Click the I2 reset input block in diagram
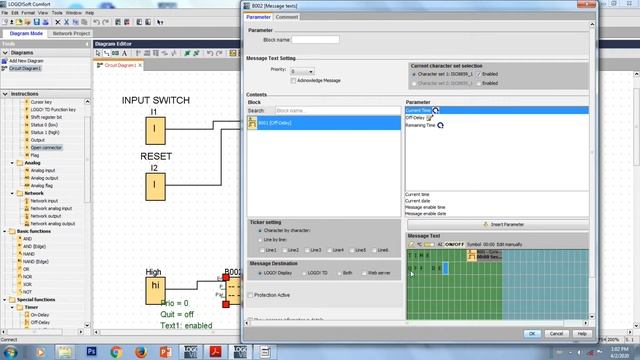The width and height of the screenshot is (640, 360). coord(156,187)
